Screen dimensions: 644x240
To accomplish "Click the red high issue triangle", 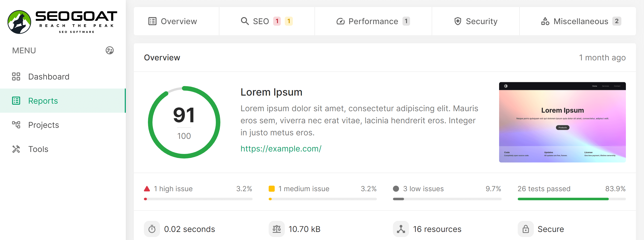I will click(147, 189).
